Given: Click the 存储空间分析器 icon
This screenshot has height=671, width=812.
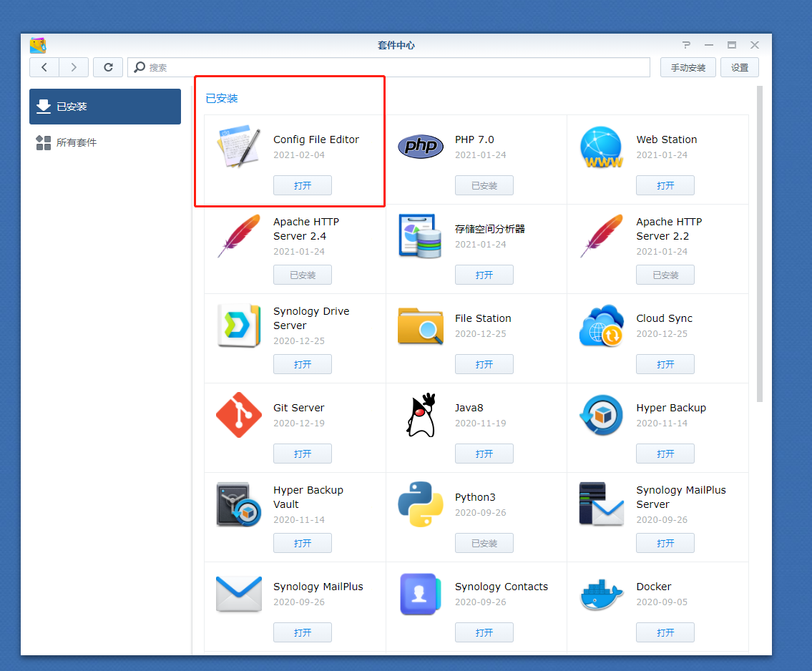Looking at the screenshot, I should (x=420, y=236).
